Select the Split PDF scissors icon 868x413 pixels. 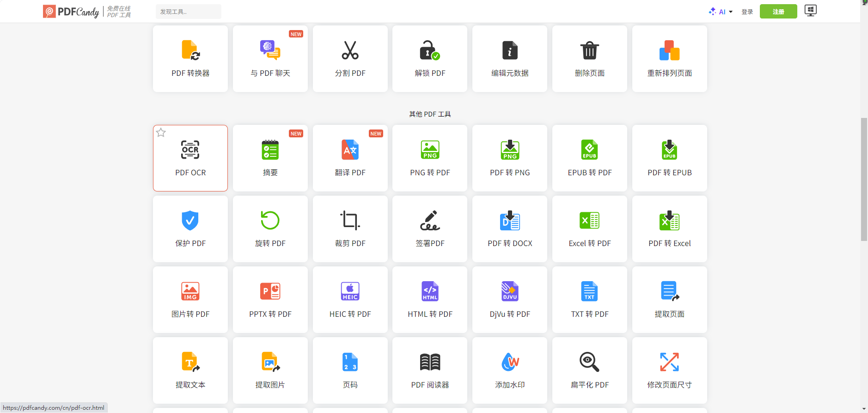pyautogui.click(x=350, y=50)
